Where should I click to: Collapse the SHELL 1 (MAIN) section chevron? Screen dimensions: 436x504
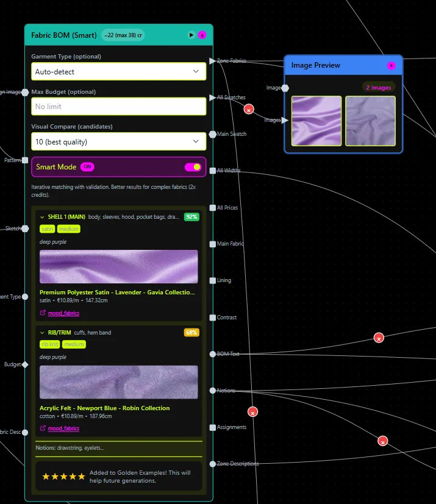coord(42,217)
